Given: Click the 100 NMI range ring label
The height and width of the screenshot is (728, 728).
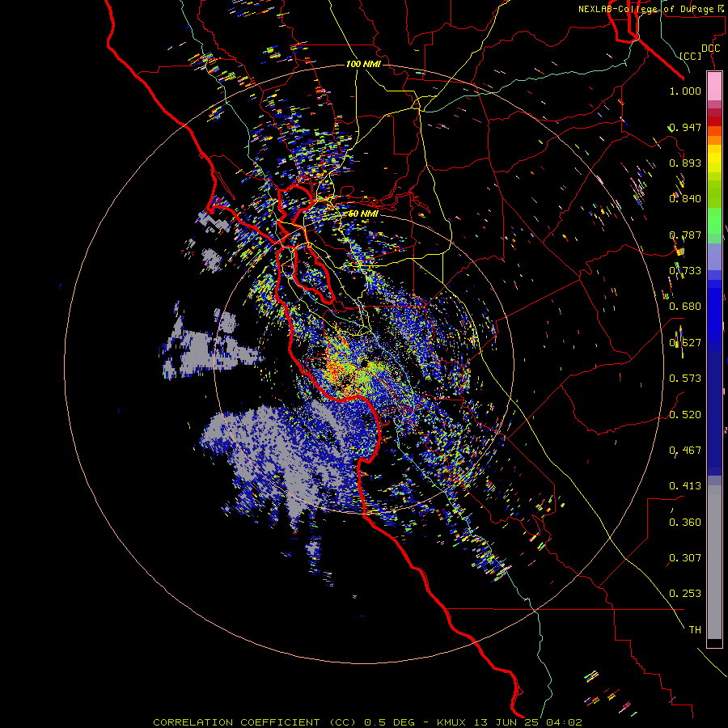Looking at the screenshot, I should (x=363, y=64).
